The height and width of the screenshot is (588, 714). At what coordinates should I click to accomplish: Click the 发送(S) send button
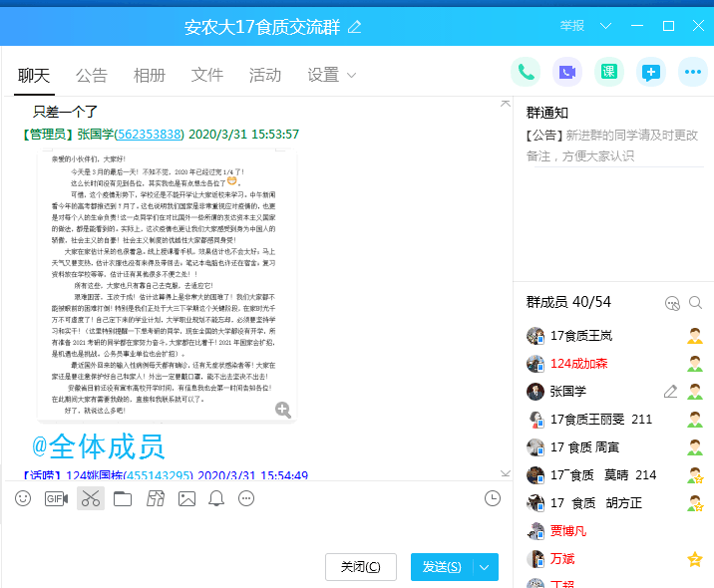[441, 567]
